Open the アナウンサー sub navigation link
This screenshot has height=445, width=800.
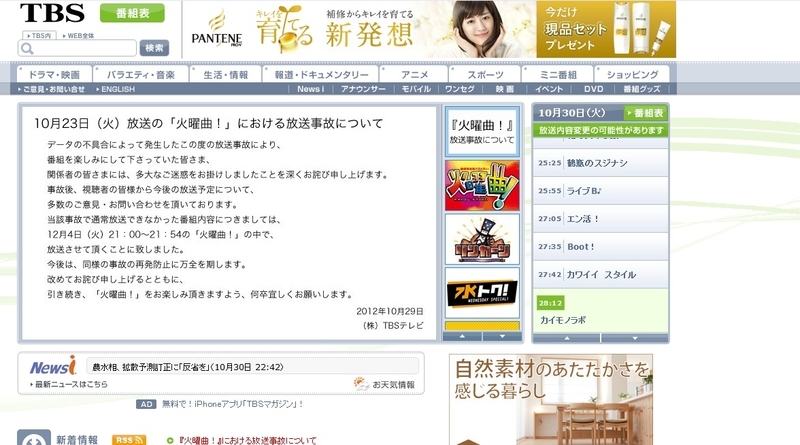[x=363, y=89]
